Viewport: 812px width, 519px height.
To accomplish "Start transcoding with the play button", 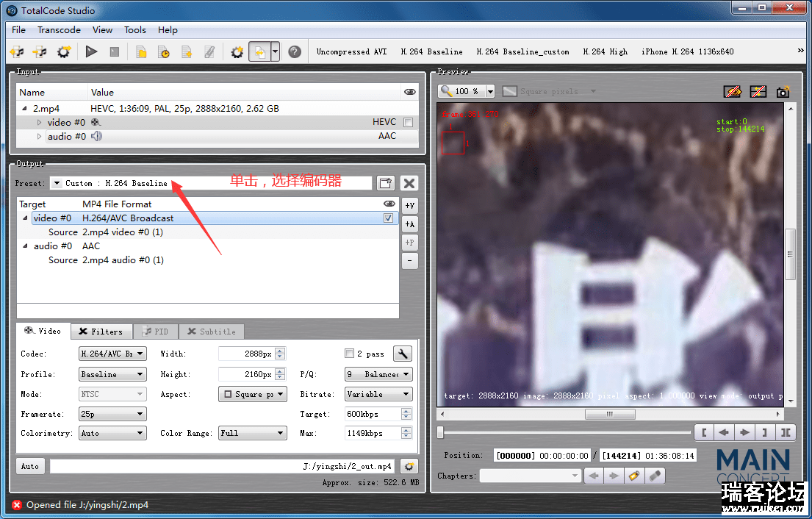I will click(x=92, y=51).
